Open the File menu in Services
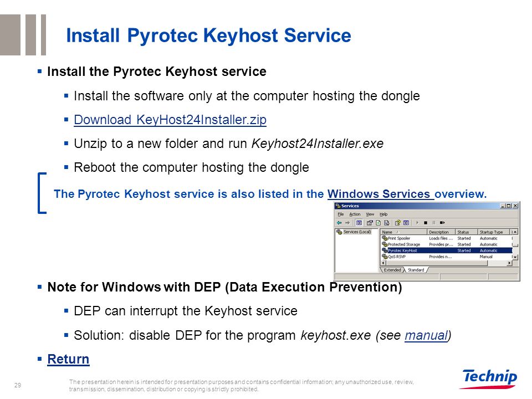This screenshot has width=532, height=399. click(341, 214)
